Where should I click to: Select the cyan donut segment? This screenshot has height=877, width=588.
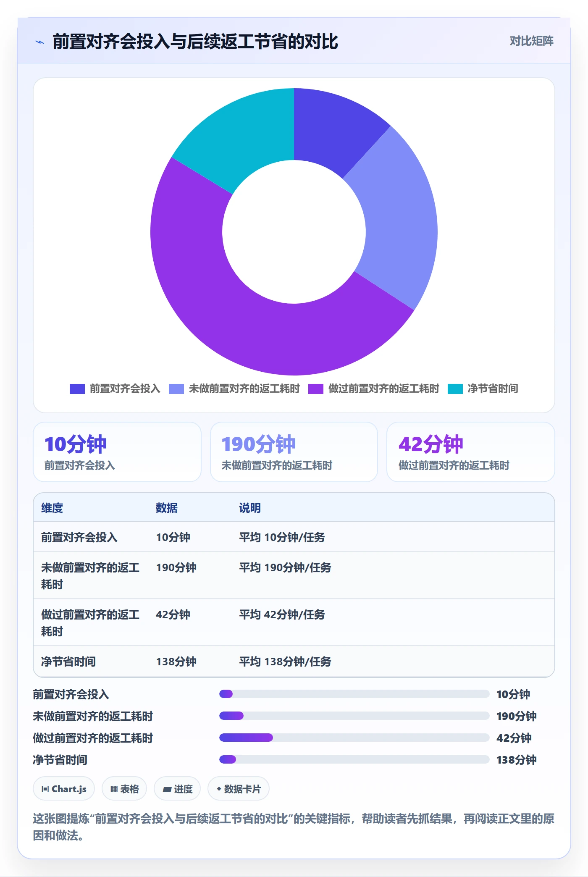241,134
